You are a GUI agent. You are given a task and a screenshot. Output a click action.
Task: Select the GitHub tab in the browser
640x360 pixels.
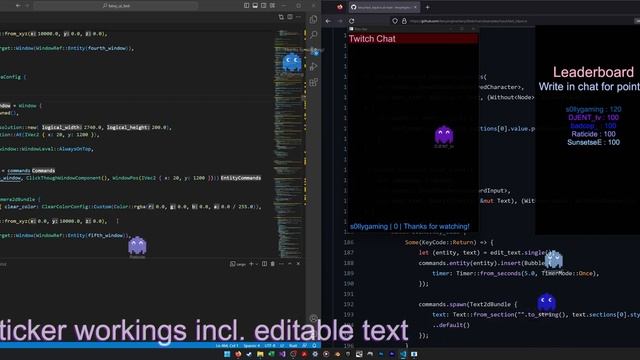coord(384,7)
